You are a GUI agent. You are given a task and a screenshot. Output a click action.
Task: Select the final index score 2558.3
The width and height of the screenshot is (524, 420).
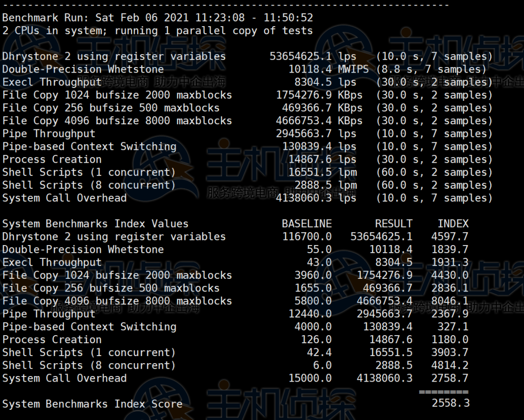coord(450,403)
